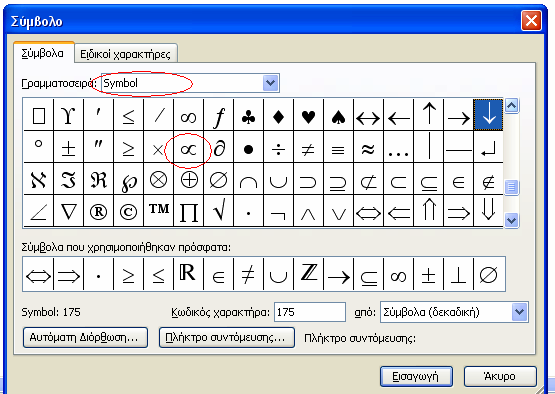Click the Εισαγωγή insert button

(x=416, y=376)
